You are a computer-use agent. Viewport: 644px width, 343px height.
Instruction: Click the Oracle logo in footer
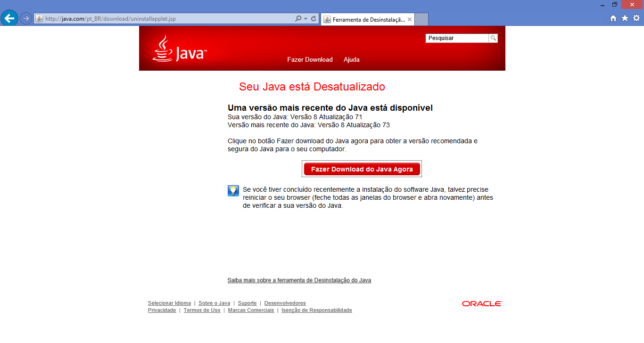click(x=482, y=304)
